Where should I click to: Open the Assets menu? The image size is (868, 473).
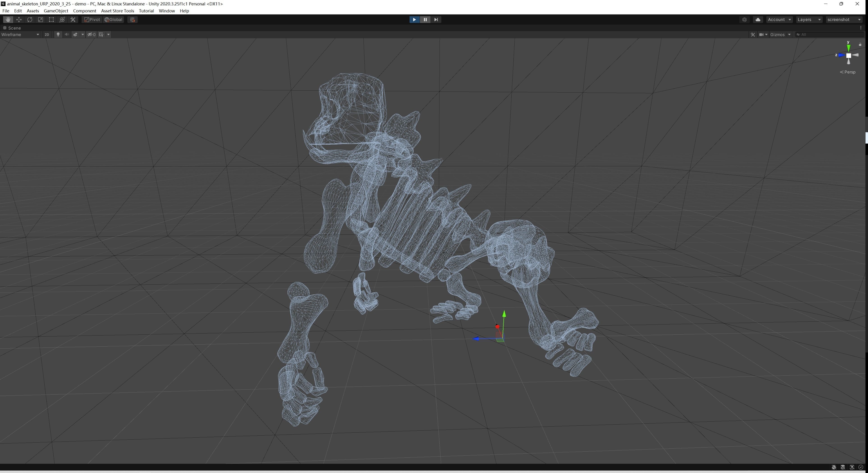click(x=33, y=11)
